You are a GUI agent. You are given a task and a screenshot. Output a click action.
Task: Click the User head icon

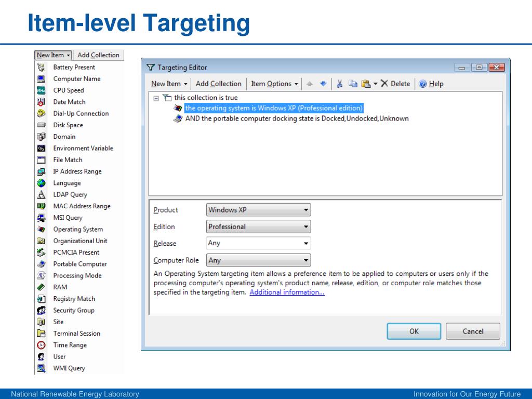pos(41,356)
